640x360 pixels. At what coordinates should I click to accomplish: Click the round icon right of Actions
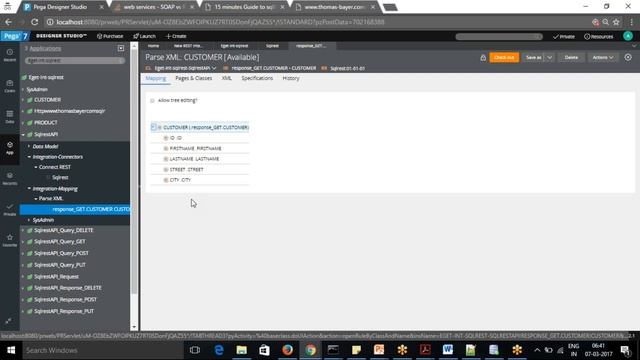628,58
